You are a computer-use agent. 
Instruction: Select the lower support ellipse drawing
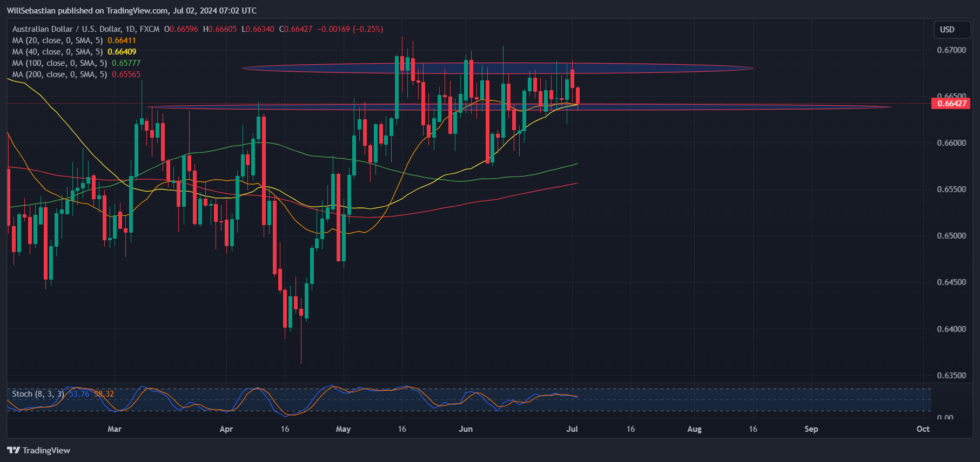[x=519, y=107]
